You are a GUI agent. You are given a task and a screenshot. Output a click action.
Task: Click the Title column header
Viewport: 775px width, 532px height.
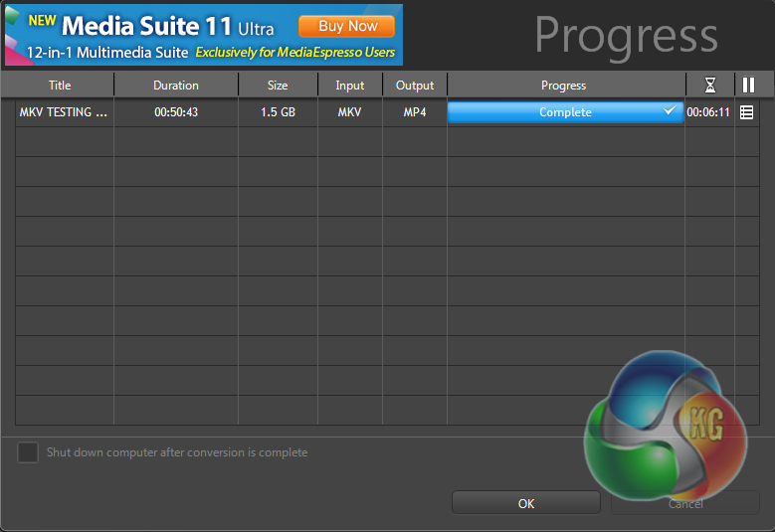coord(60,85)
